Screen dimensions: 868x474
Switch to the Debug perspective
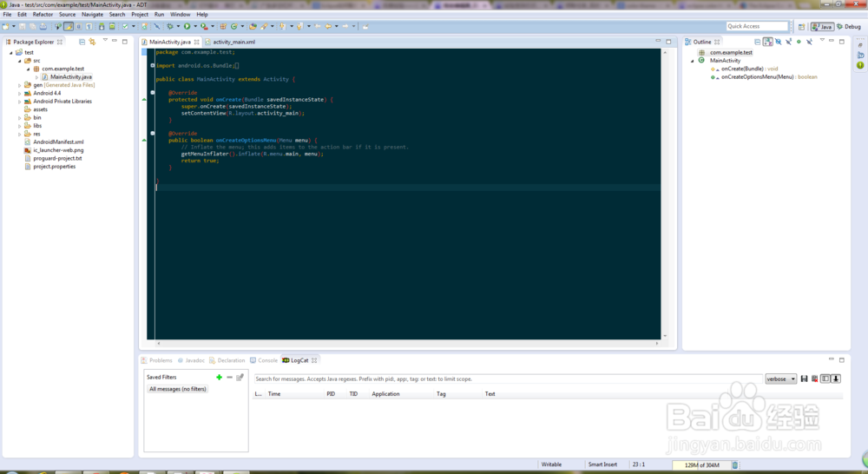click(x=849, y=27)
